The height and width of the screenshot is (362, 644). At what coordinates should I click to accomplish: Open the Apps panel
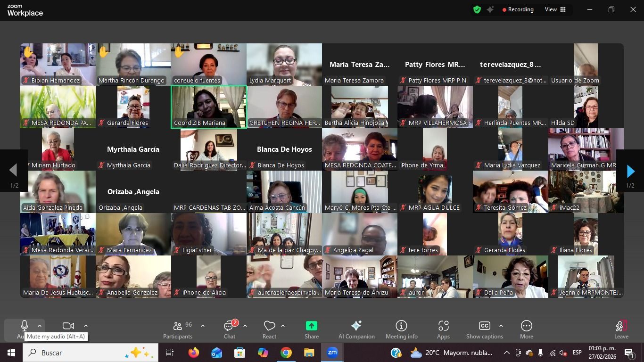(x=443, y=329)
